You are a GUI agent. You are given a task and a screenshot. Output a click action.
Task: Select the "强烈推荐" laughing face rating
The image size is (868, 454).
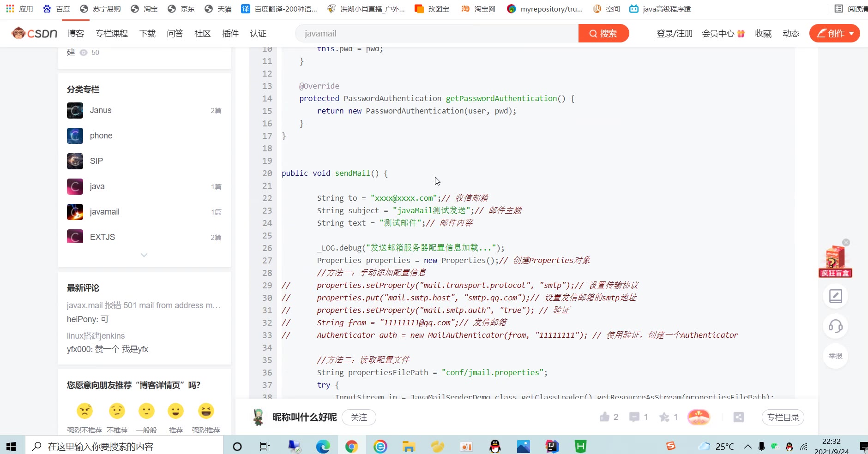click(x=206, y=411)
